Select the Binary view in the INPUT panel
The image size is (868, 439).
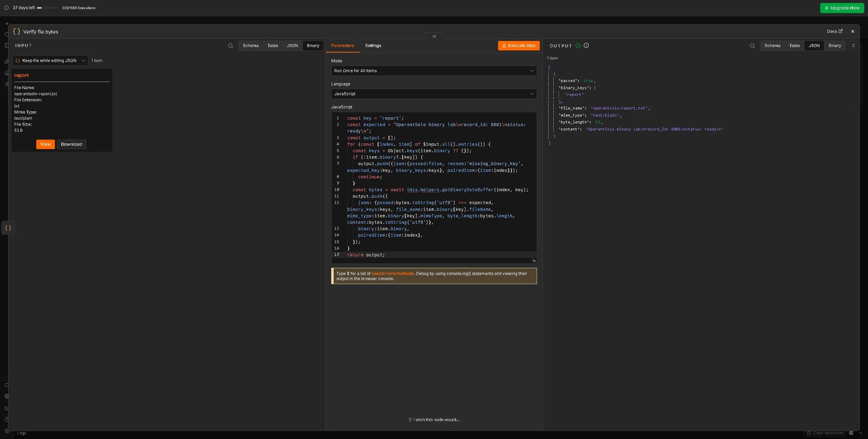point(313,46)
